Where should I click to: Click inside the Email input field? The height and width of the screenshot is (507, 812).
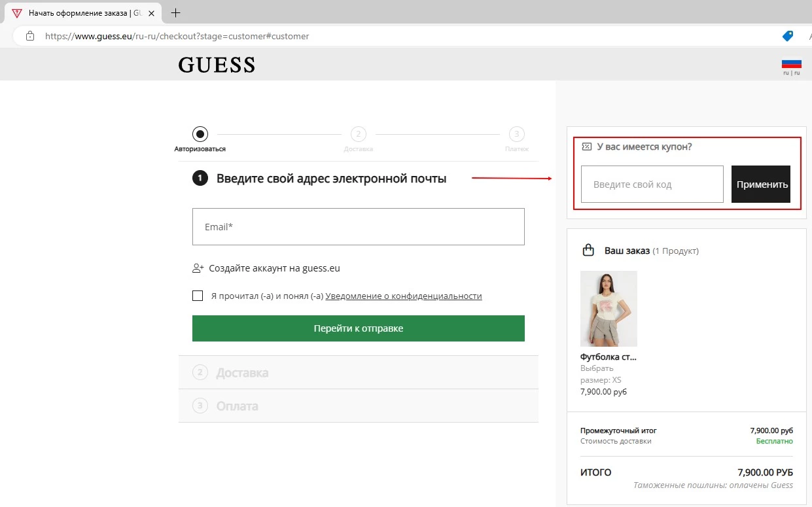pyautogui.click(x=358, y=226)
